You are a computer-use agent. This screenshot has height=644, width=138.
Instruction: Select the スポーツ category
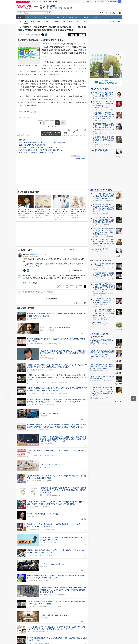click(56, 21)
